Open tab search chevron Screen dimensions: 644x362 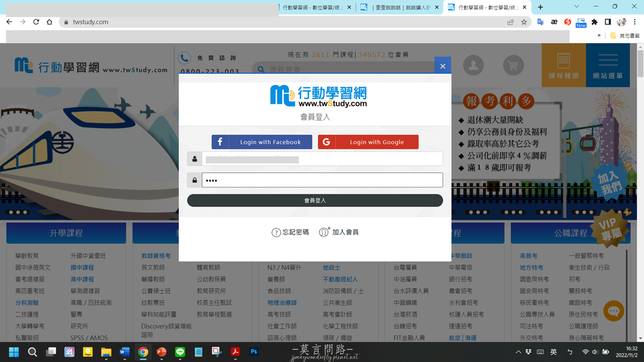coord(577,7)
